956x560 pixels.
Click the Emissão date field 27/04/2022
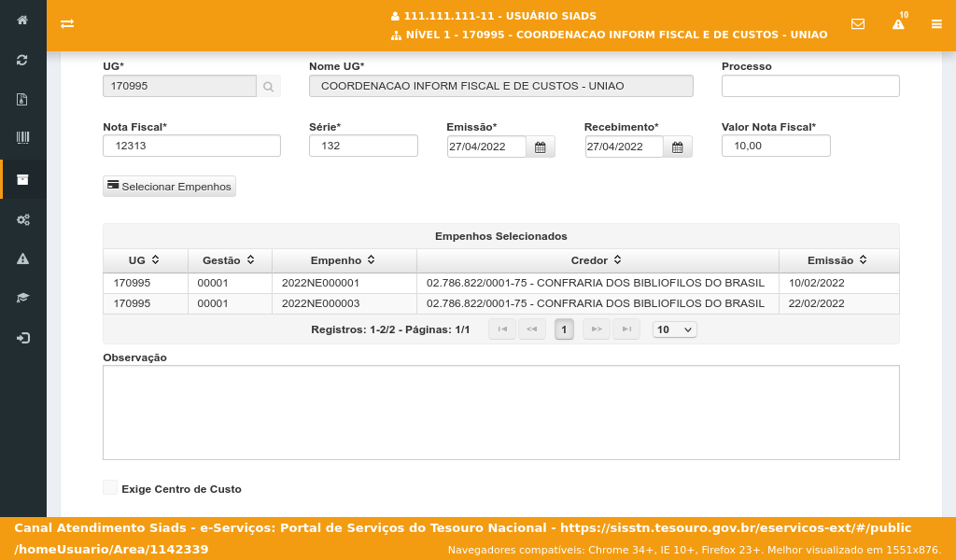coord(486,147)
